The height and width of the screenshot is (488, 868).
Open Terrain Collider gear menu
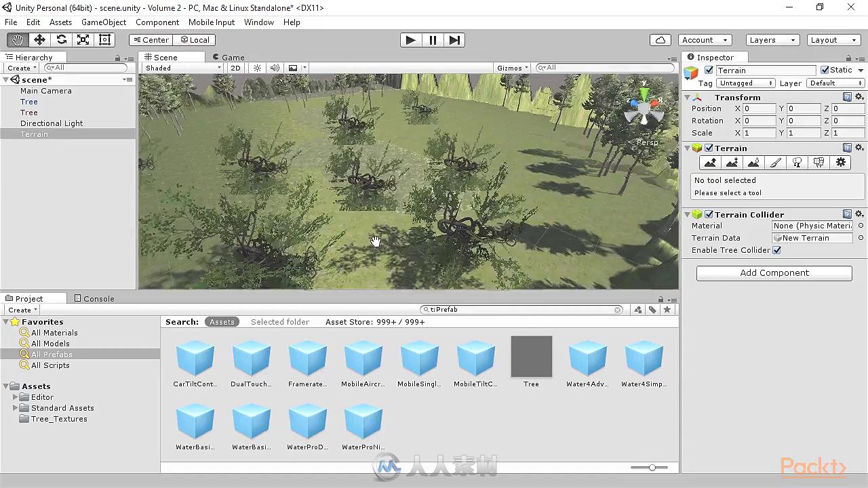[859, 214]
